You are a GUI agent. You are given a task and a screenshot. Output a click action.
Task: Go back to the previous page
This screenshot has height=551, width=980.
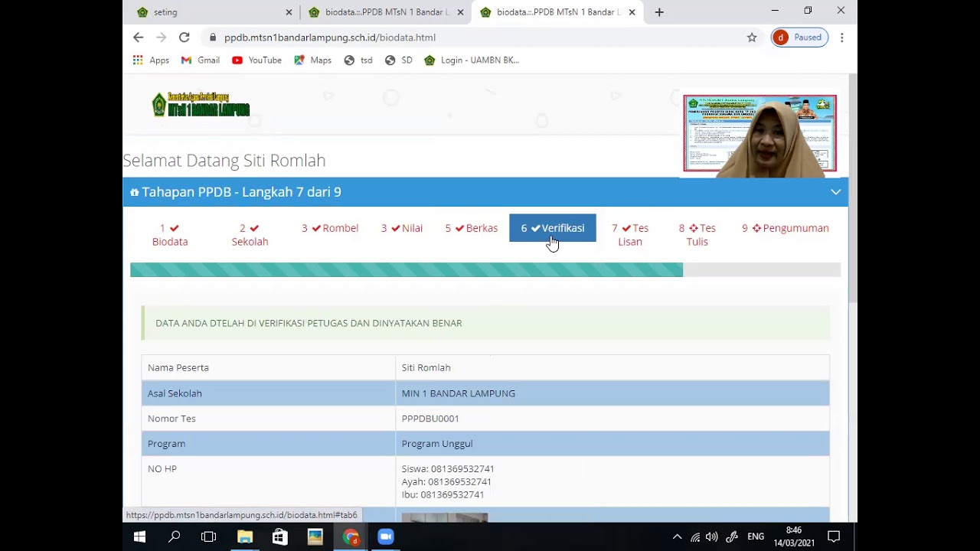pyautogui.click(x=138, y=37)
